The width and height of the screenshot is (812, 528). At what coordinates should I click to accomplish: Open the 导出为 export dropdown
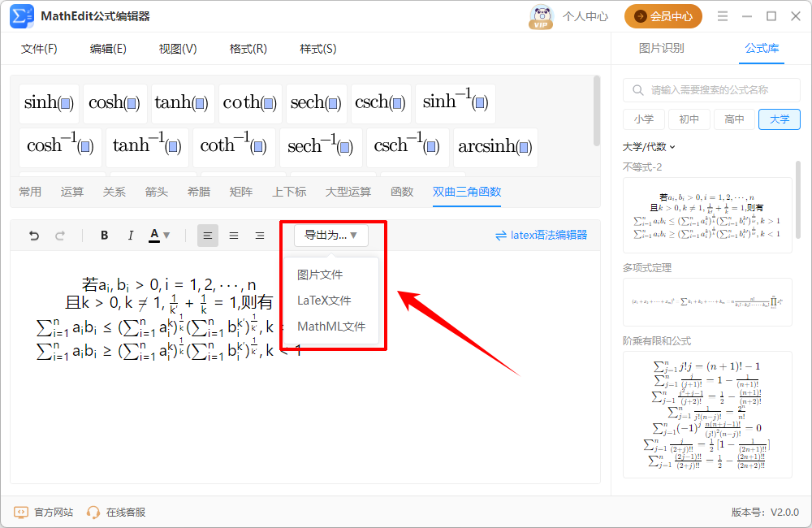point(331,236)
